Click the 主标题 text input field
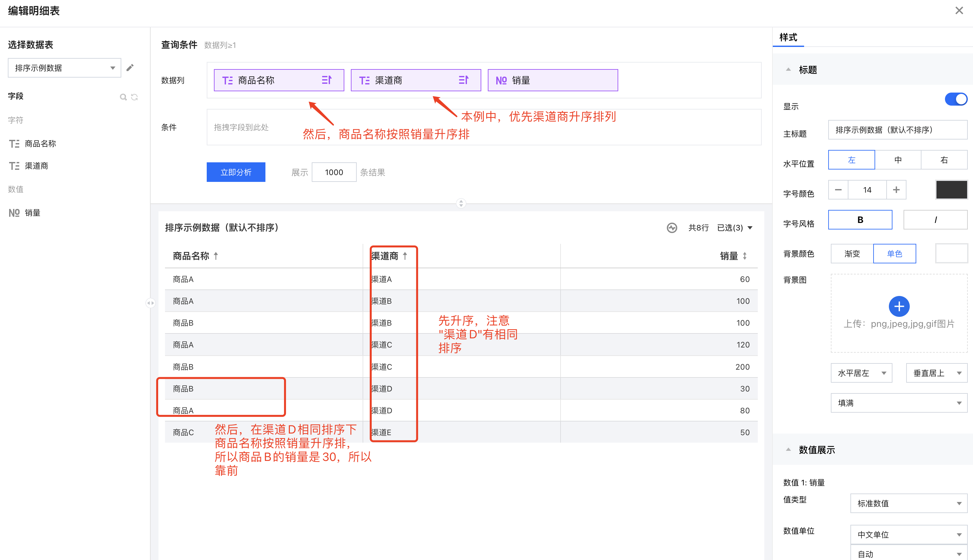 pyautogui.click(x=897, y=130)
